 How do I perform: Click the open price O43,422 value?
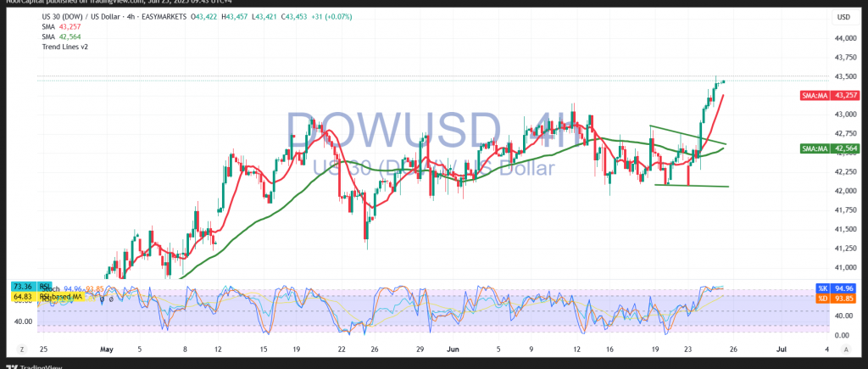[205, 17]
